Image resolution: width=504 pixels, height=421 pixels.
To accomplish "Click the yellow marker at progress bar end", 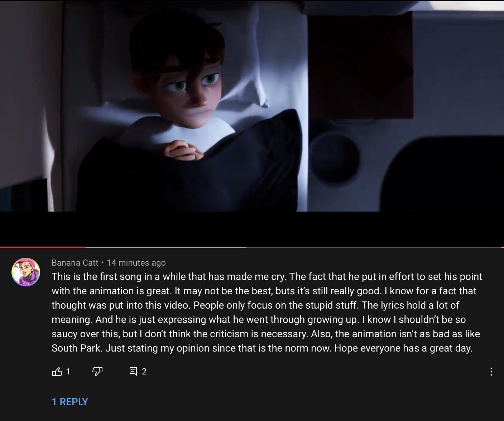I will [x=503, y=247].
